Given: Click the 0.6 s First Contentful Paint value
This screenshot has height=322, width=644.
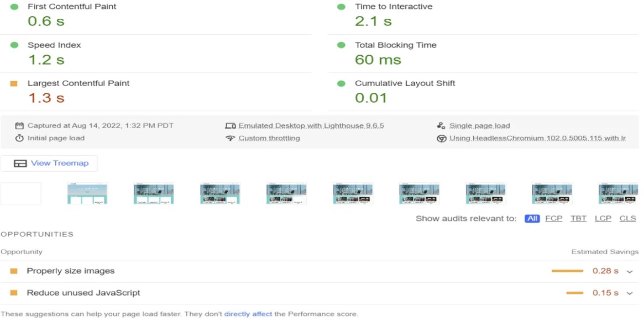Looking at the screenshot, I should click(x=46, y=22).
